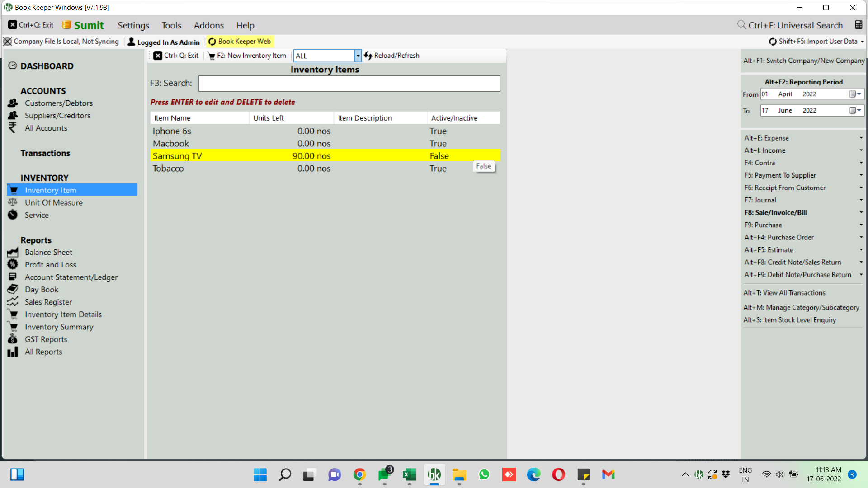This screenshot has width=868, height=488.
Task: Open Customers/Debtors icon in Accounts
Action: [x=13, y=103]
